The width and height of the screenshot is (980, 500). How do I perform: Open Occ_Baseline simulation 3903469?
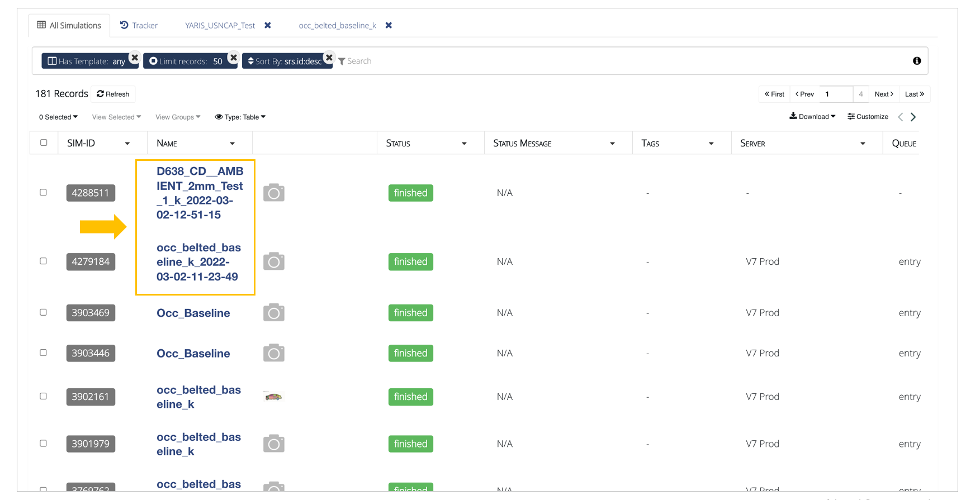click(193, 313)
